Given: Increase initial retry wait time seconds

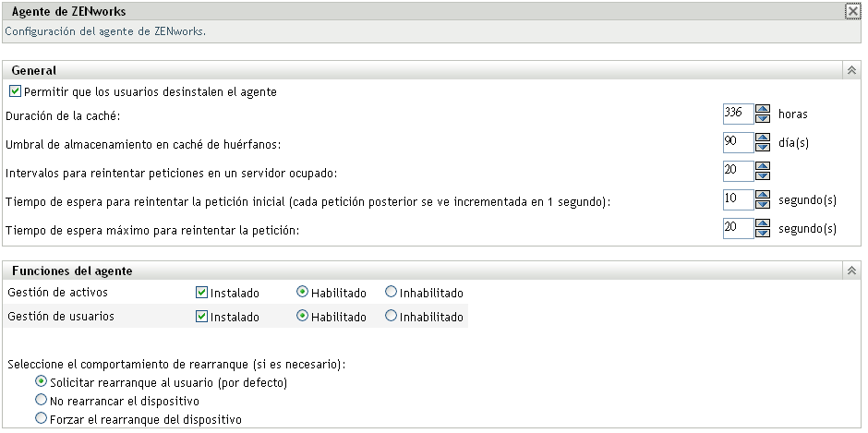Looking at the screenshot, I should point(763,196).
